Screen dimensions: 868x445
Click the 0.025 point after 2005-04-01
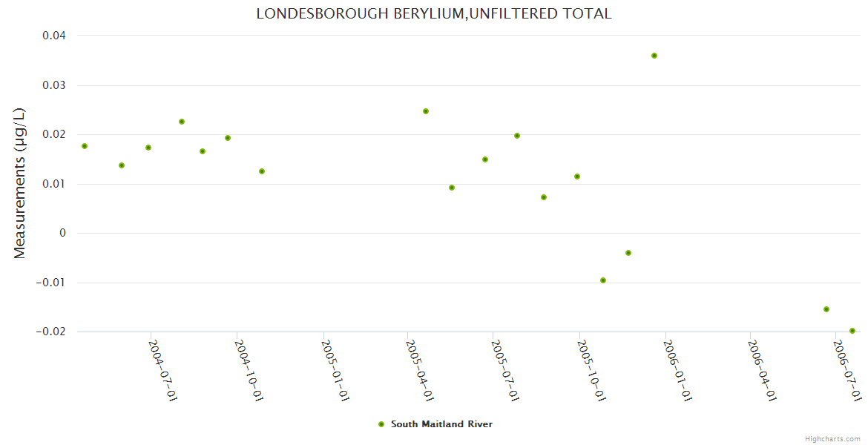click(426, 111)
